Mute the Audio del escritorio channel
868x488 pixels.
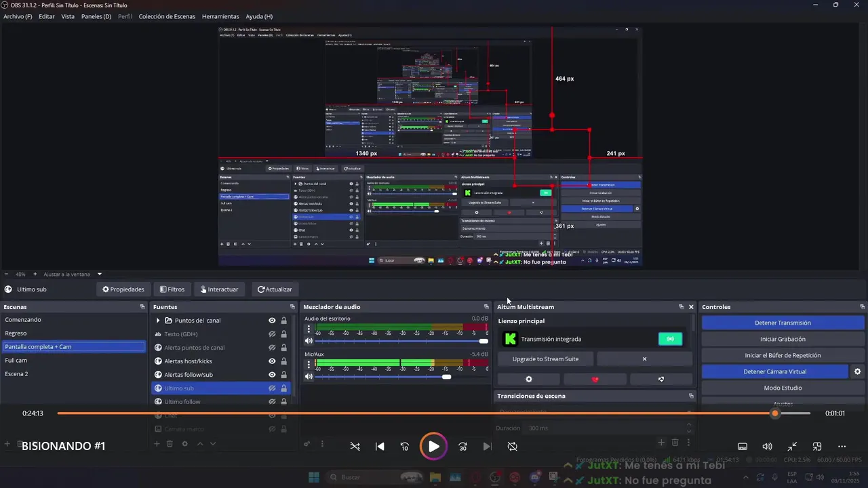tap(309, 341)
